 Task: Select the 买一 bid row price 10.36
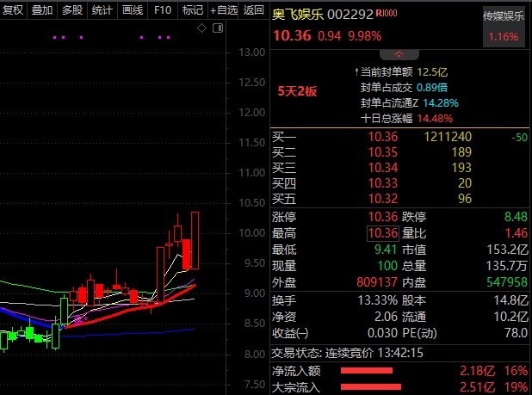383,137
